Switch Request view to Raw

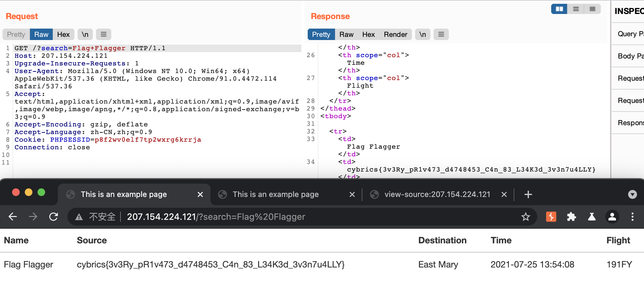click(x=41, y=34)
